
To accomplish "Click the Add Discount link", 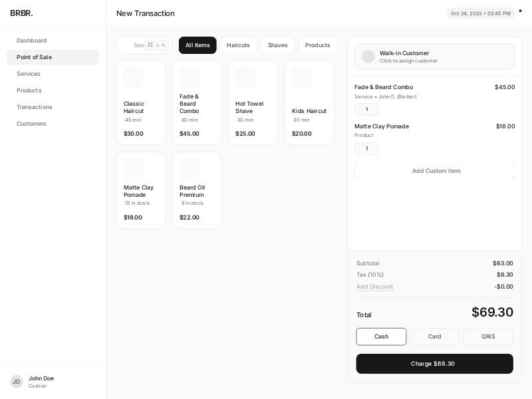I will (x=374, y=287).
